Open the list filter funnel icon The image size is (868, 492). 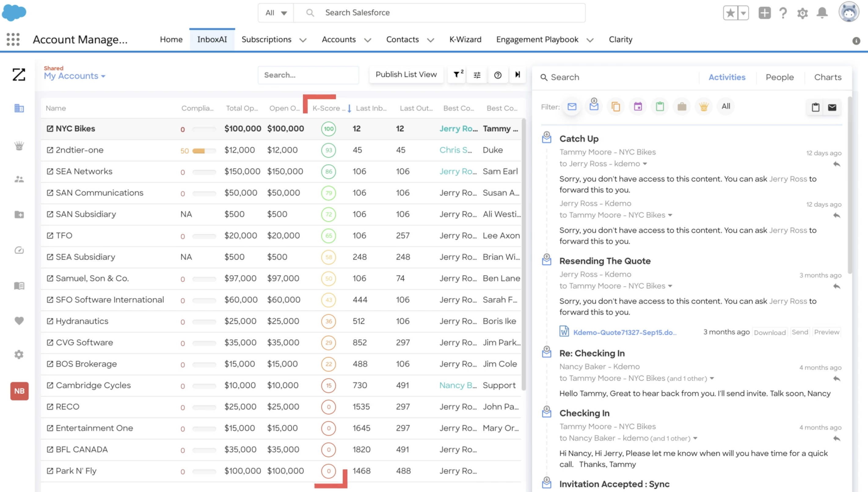(458, 74)
